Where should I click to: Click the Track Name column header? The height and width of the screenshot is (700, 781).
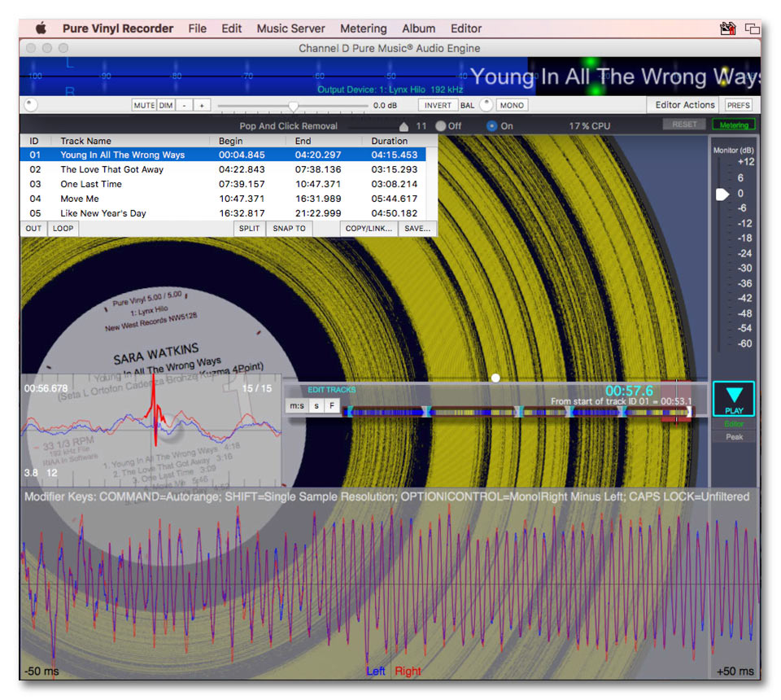coord(85,141)
